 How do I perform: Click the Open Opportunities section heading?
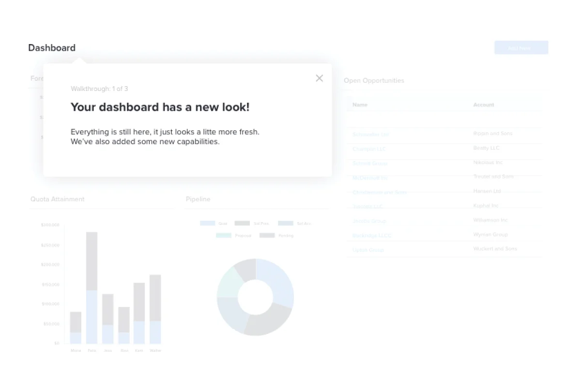[374, 81]
